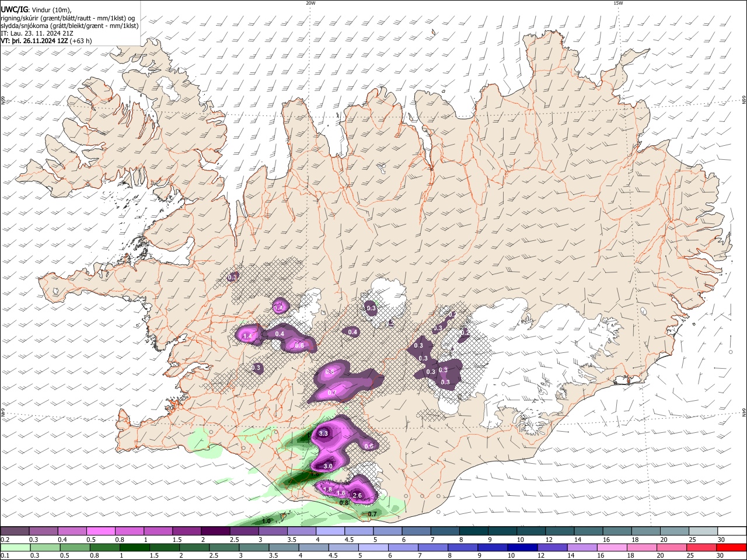Select the palest green 0.1 legend swatch
The width and height of the screenshot is (747, 560).
(x=15, y=548)
